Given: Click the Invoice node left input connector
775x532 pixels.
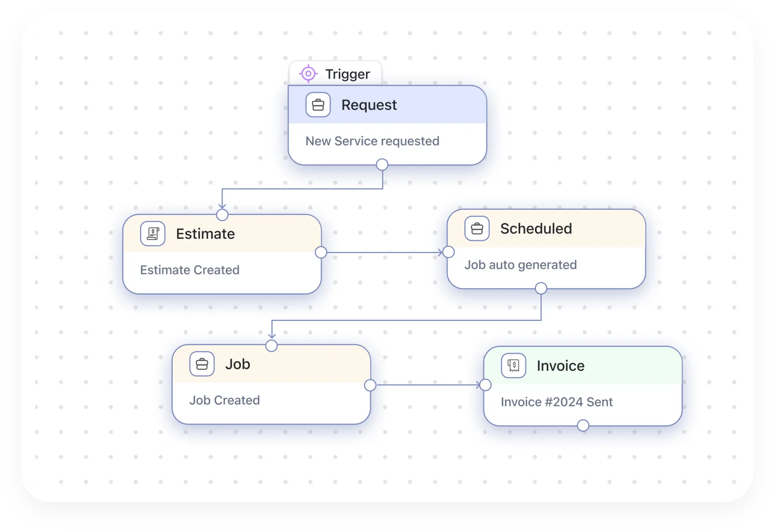Looking at the screenshot, I should [485, 385].
